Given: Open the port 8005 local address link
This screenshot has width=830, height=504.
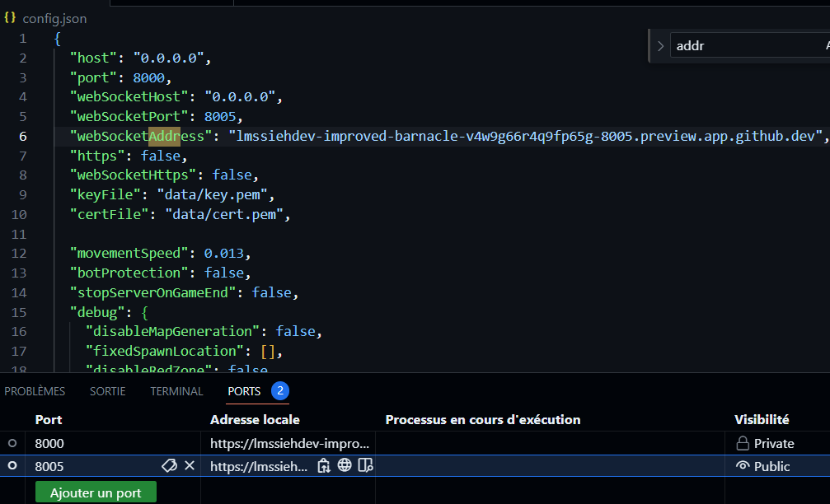Looking at the screenshot, I should (259, 466).
